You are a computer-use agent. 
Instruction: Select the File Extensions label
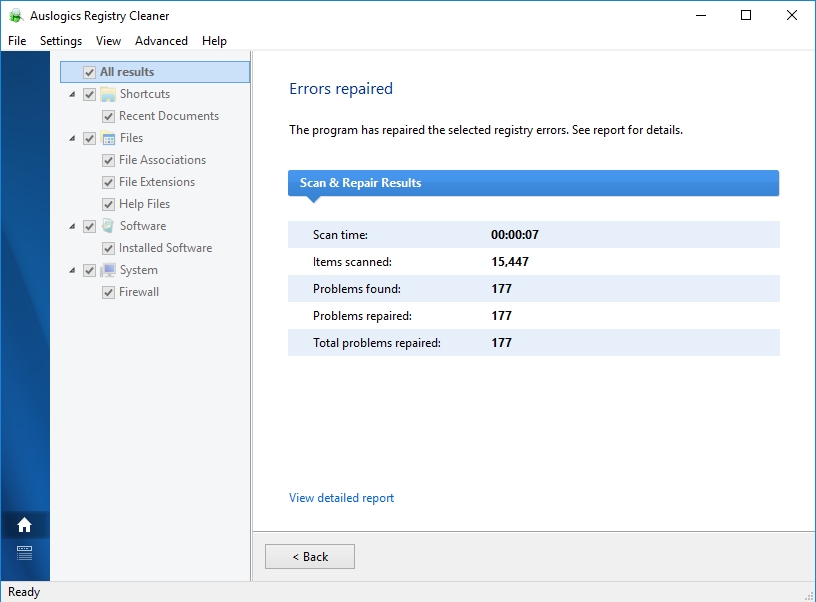(x=157, y=182)
